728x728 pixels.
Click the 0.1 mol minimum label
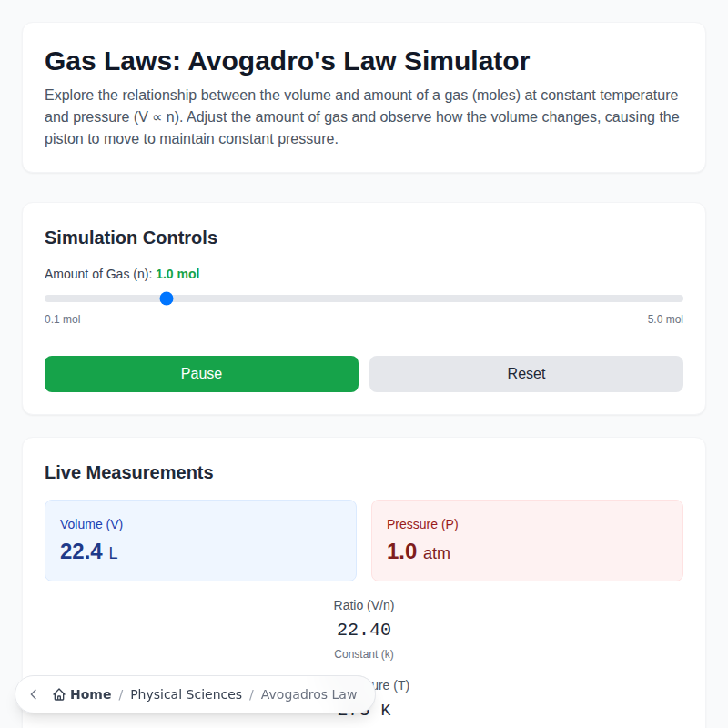pyautogui.click(x=62, y=318)
